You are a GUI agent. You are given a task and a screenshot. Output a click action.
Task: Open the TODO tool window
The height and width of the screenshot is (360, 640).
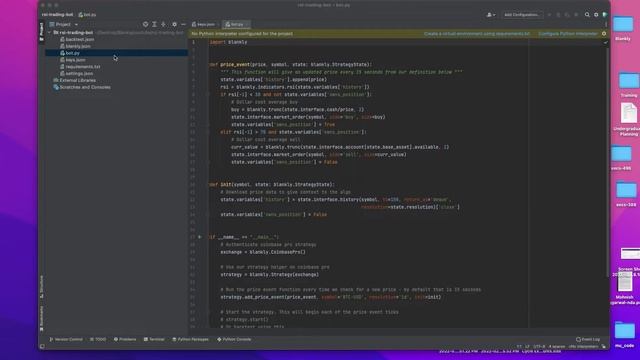tap(98, 339)
